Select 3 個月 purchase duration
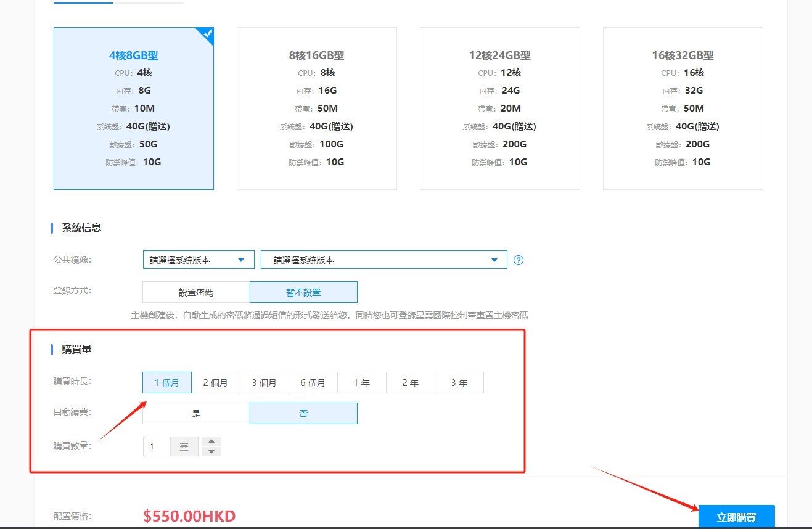The image size is (812, 529). tap(265, 382)
